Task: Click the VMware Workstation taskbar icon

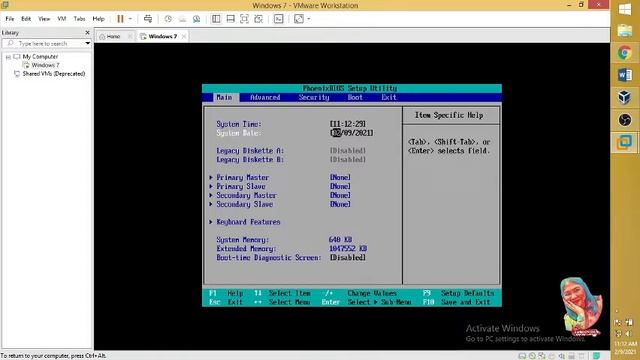Action: coord(624,142)
